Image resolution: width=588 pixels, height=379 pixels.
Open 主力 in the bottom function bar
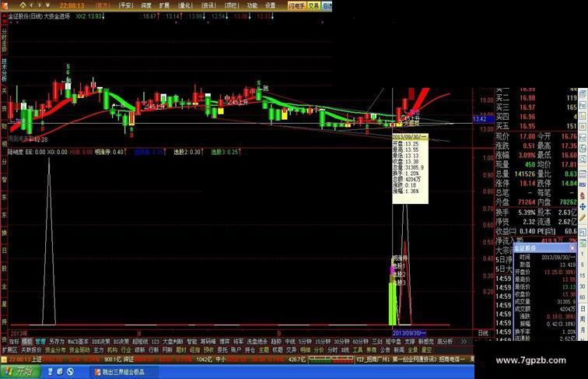(x=98, y=349)
